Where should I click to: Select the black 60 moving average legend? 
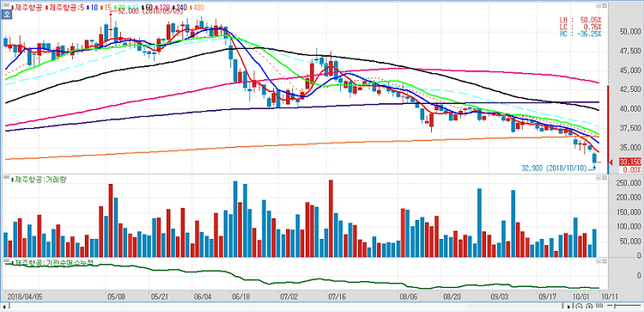[x=148, y=7]
